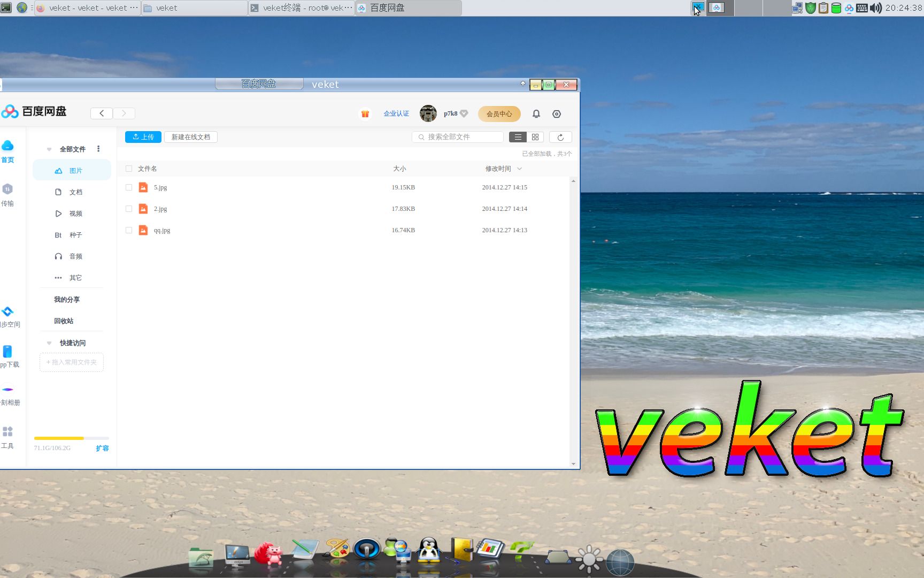The height and width of the screenshot is (578, 924).
Task: Open the disk storage green cylinder tray icon
Action: [836, 8]
